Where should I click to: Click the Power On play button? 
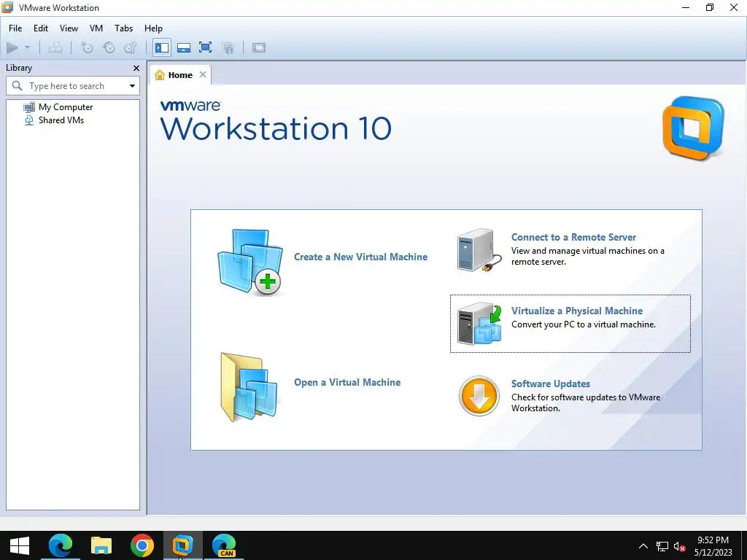12,47
